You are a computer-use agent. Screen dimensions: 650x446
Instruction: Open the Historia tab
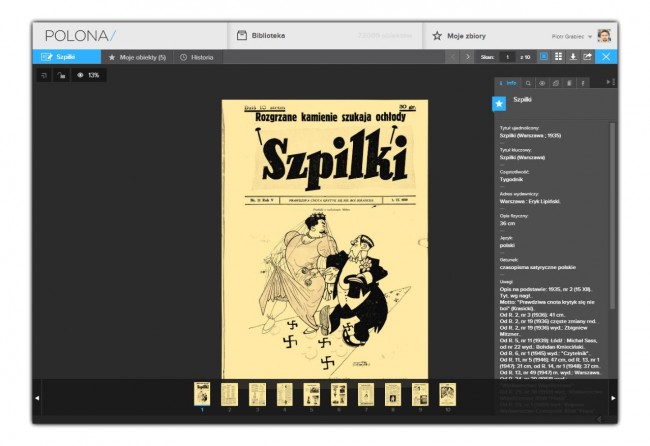(197, 57)
